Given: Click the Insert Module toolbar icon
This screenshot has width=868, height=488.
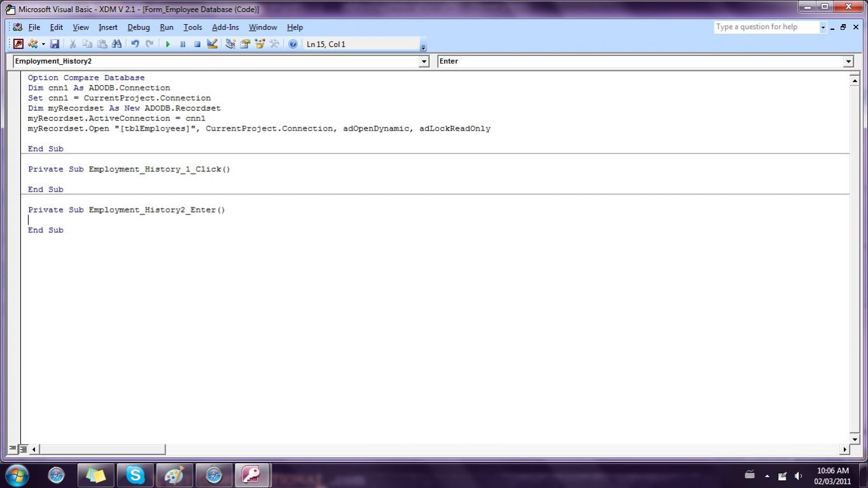Looking at the screenshot, I should [32, 44].
